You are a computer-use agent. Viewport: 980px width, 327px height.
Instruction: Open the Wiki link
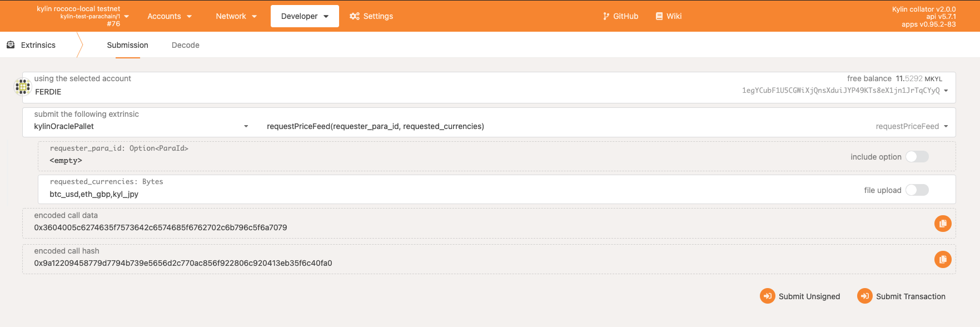(x=669, y=16)
